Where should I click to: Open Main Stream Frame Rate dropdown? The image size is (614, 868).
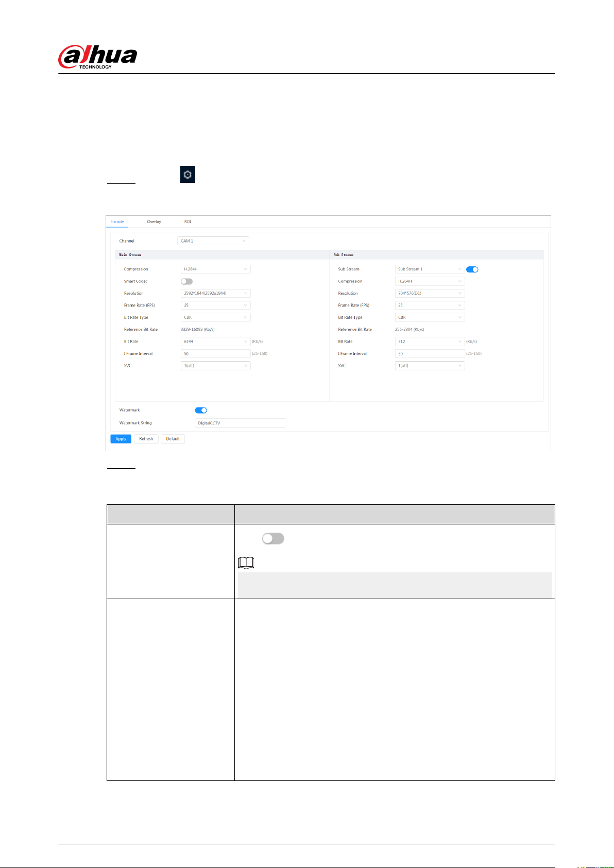(x=216, y=305)
